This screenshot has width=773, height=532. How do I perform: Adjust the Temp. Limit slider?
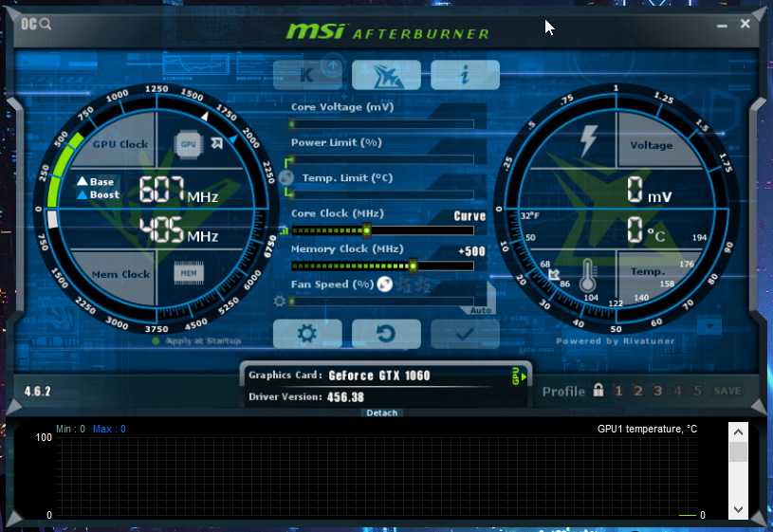coord(382,194)
